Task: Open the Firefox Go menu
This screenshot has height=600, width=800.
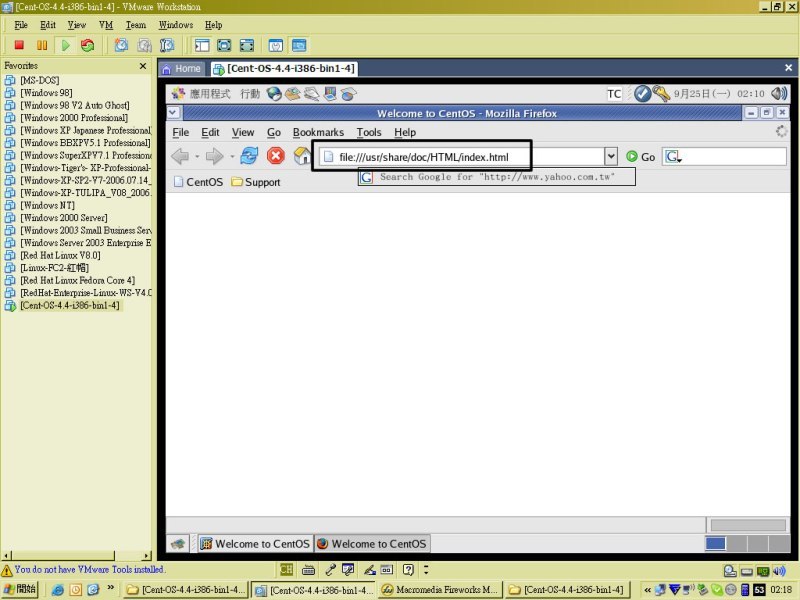Action: pyautogui.click(x=274, y=132)
